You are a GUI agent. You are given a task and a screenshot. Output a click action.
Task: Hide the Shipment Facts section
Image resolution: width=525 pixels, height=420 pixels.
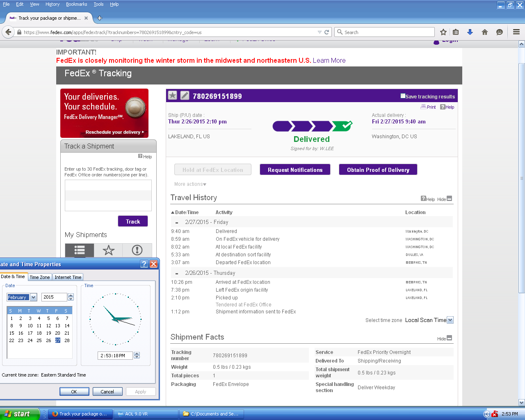pos(445,338)
